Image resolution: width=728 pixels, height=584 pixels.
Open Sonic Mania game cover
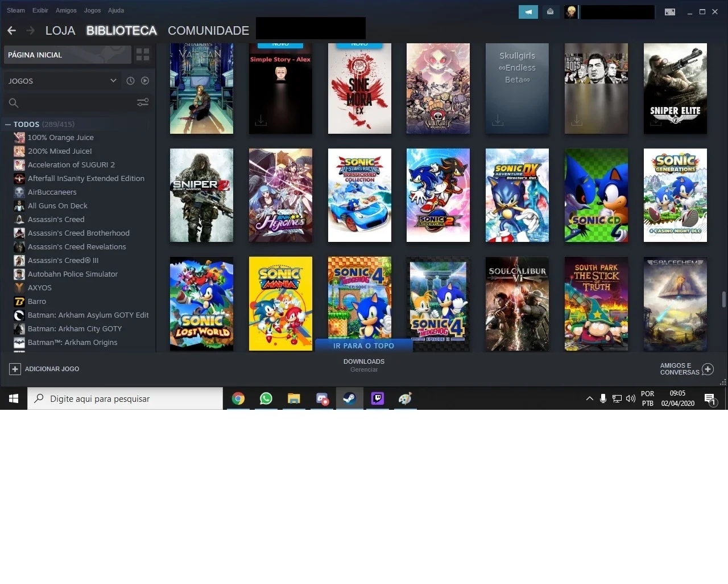(280, 303)
